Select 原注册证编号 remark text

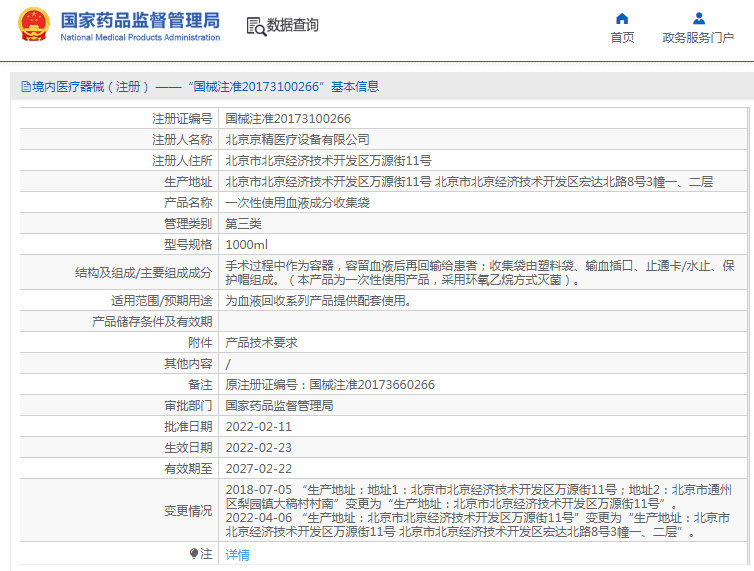[330, 385]
